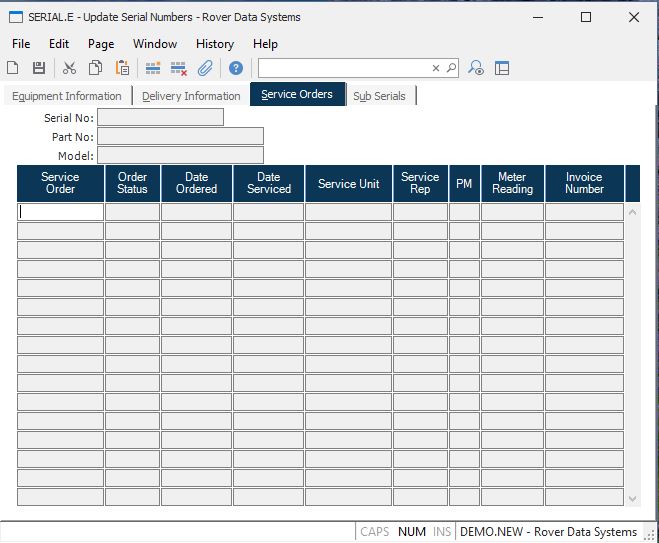
Task: Click the Paste clipboard icon
Action: click(x=122, y=68)
